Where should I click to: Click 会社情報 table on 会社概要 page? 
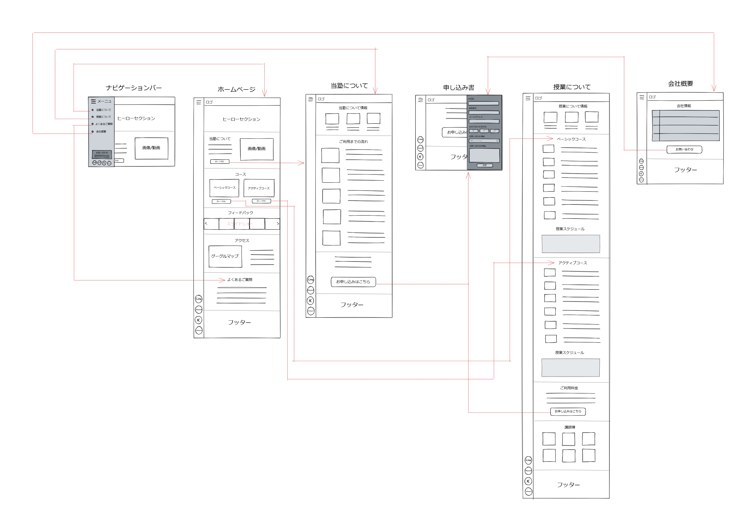tap(686, 126)
